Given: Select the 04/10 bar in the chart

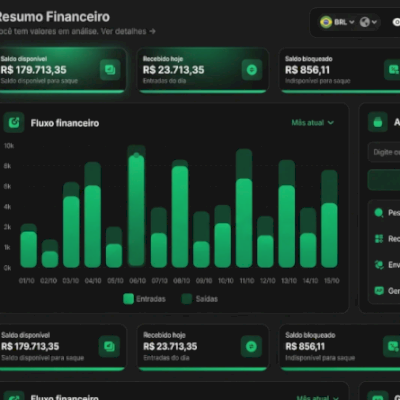Looking at the screenshot, I should [92, 215].
